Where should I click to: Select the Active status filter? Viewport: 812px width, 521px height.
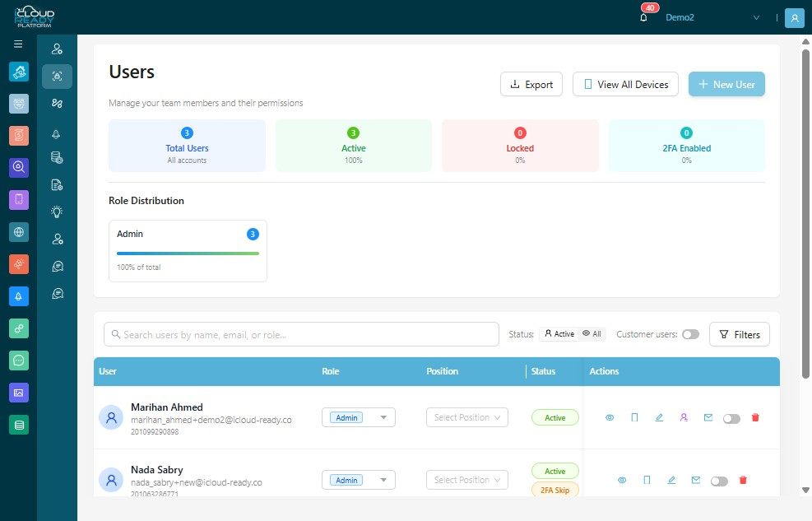pyautogui.click(x=559, y=334)
